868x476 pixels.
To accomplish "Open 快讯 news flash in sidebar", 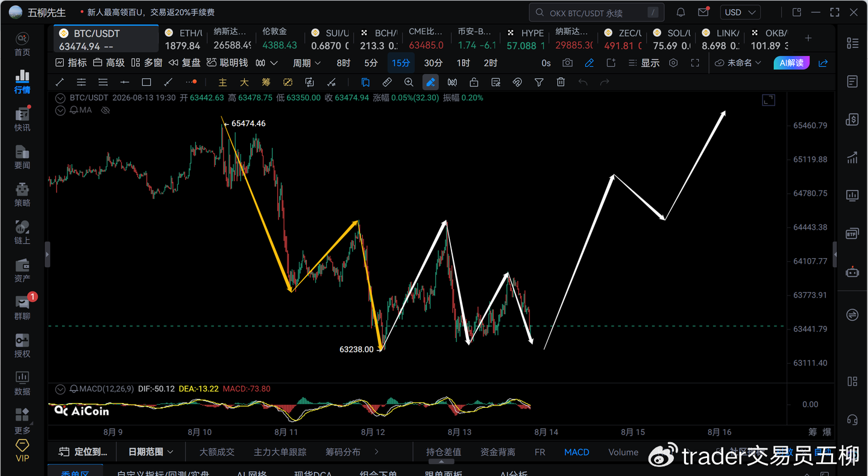I will 22,119.
